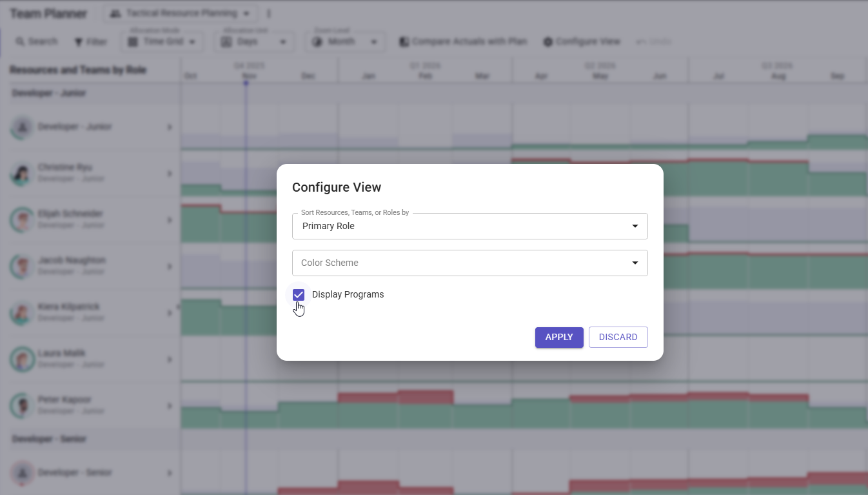Open the Zoom Level Month dropdown
Screen dimensions: 868x495
coord(345,42)
